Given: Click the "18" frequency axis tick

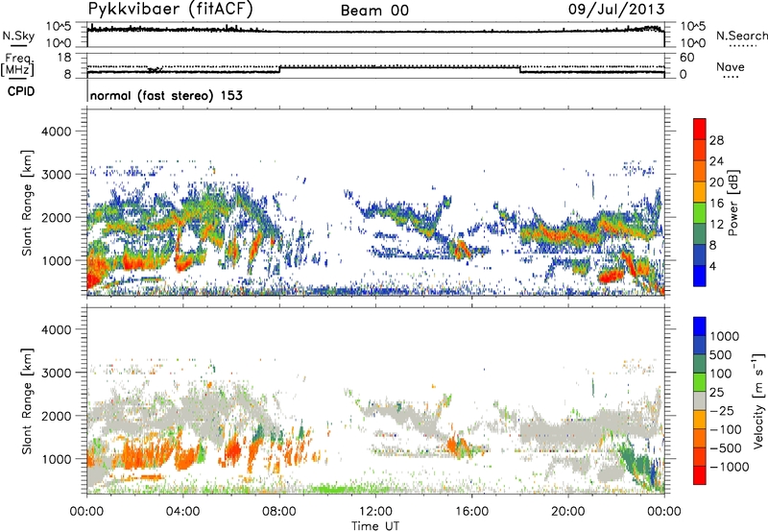Looking at the screenshot, I should coord(64,58).
